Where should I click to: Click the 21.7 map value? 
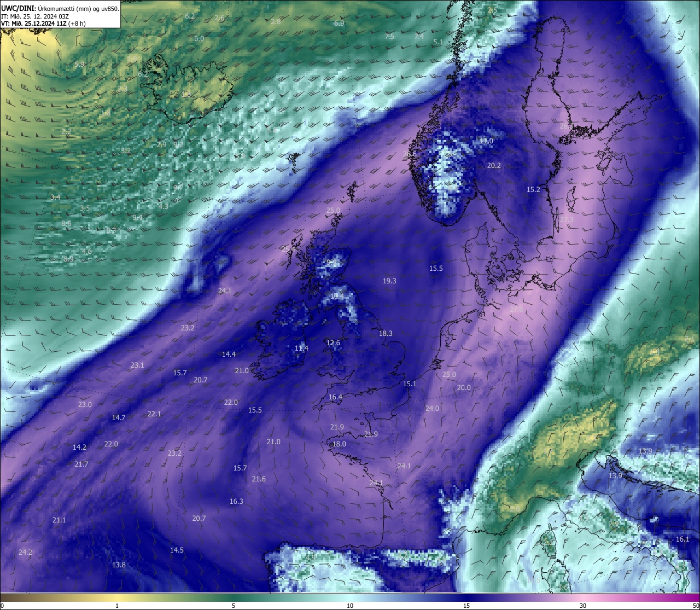coord(81,464)
